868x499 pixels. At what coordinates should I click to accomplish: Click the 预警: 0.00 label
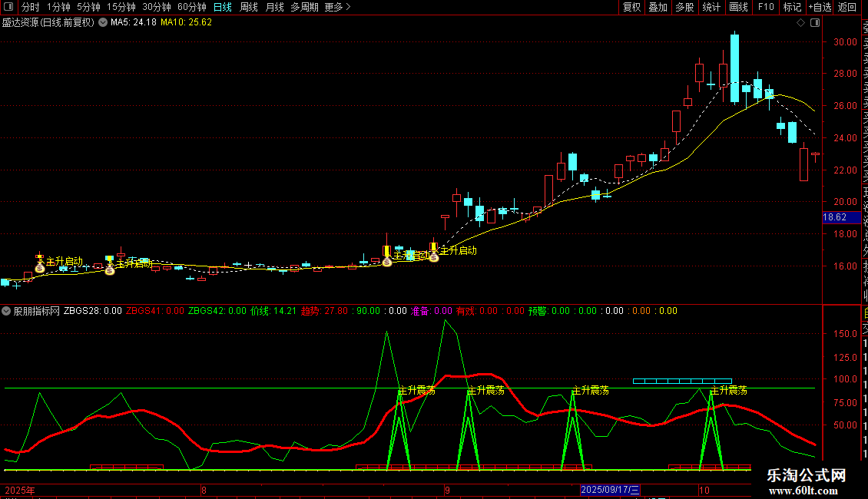point(549,311)
